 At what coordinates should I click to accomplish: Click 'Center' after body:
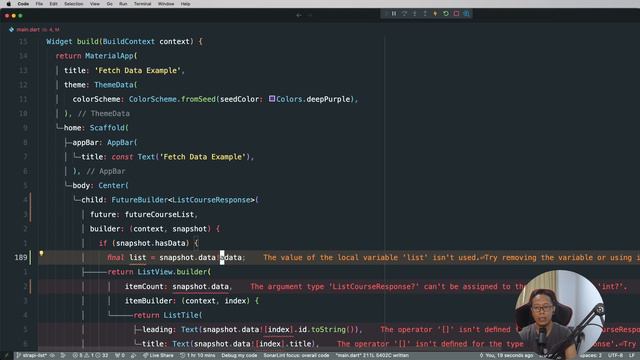pos(111,186)
